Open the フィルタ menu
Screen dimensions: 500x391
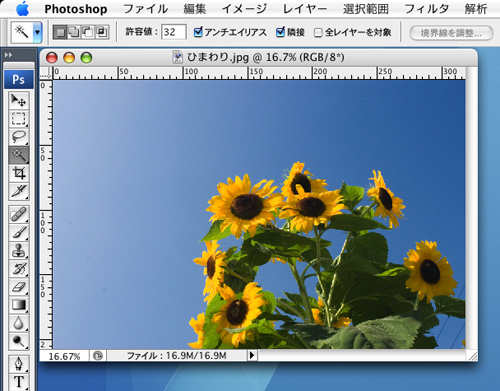click(426, 9)
